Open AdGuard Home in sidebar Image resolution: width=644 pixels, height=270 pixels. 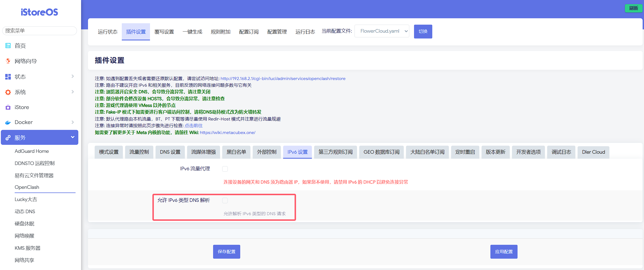(32, 151)
